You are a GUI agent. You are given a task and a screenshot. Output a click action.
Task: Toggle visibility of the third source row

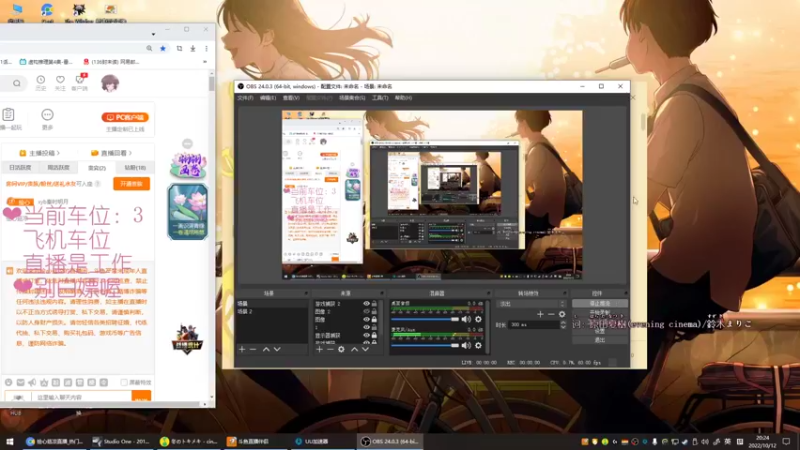pyautogui.click(x=366, y=319)
